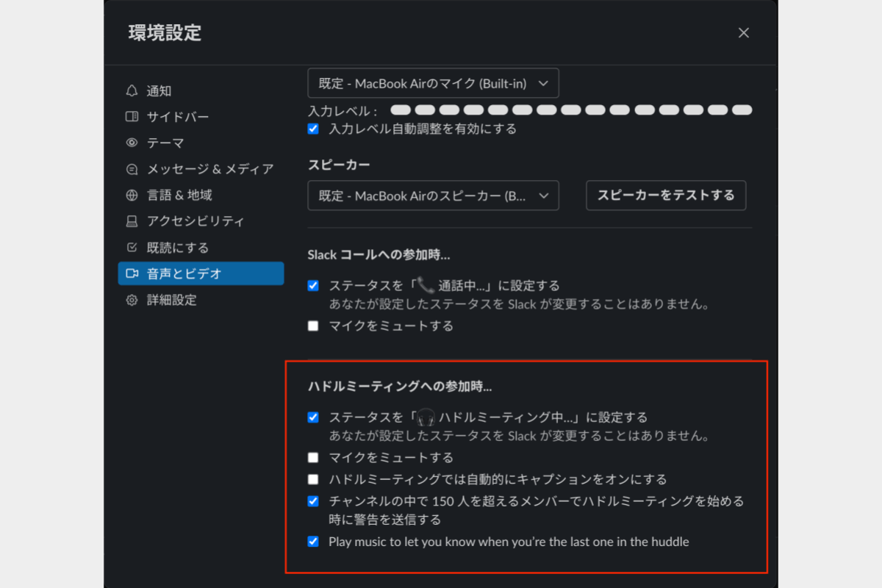Image resolution: width=882 pixels, height=588 pixels.
Task: Click the globe icon for 言語 & 地域
Action: 131,195
